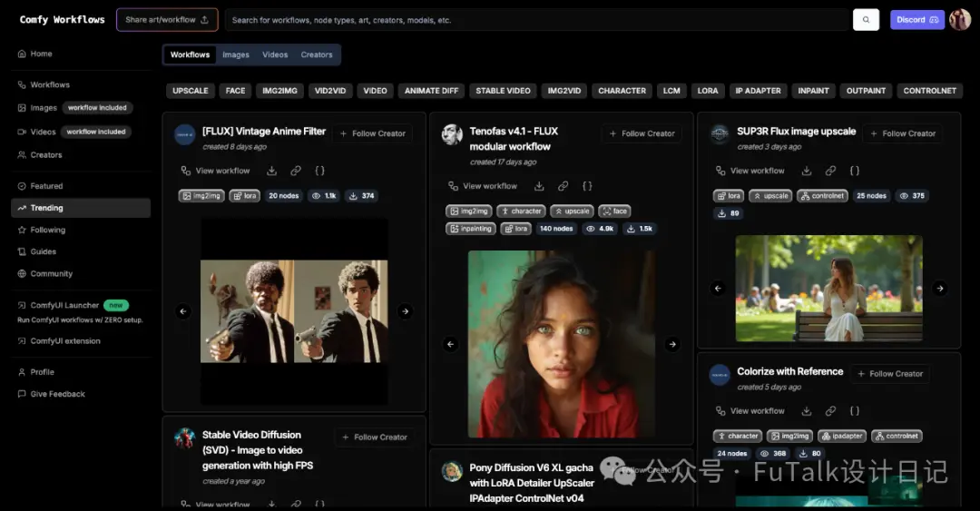The image size is (980, 511).
Task: Follow Creator of SUP3R Flux upscale
Action: (x=903, y=133)
